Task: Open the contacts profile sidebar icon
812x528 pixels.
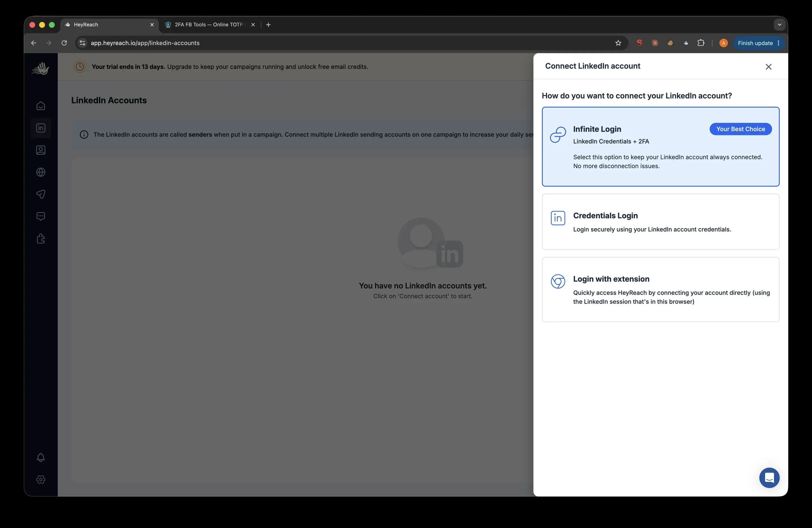Action: click(x=41, y=150)
